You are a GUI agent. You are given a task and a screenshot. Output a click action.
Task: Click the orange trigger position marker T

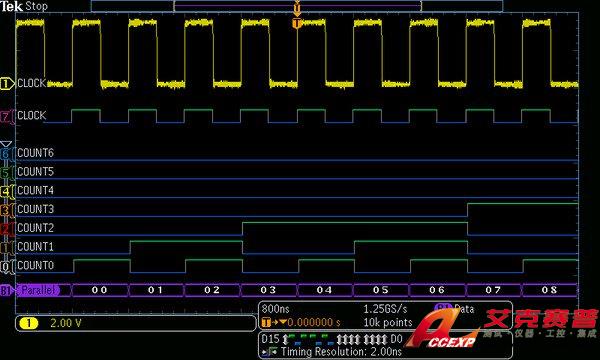(297, 24)
